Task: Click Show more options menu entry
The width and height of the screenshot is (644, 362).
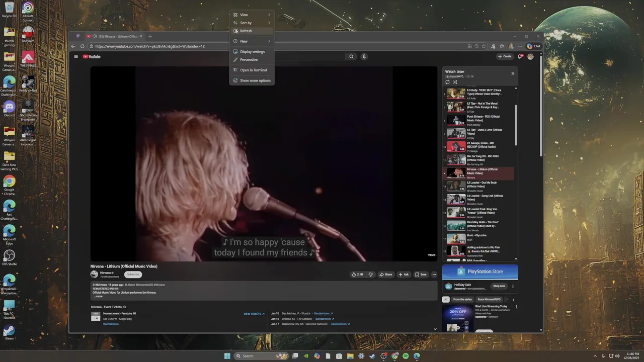Action: (x=252, y=80)
